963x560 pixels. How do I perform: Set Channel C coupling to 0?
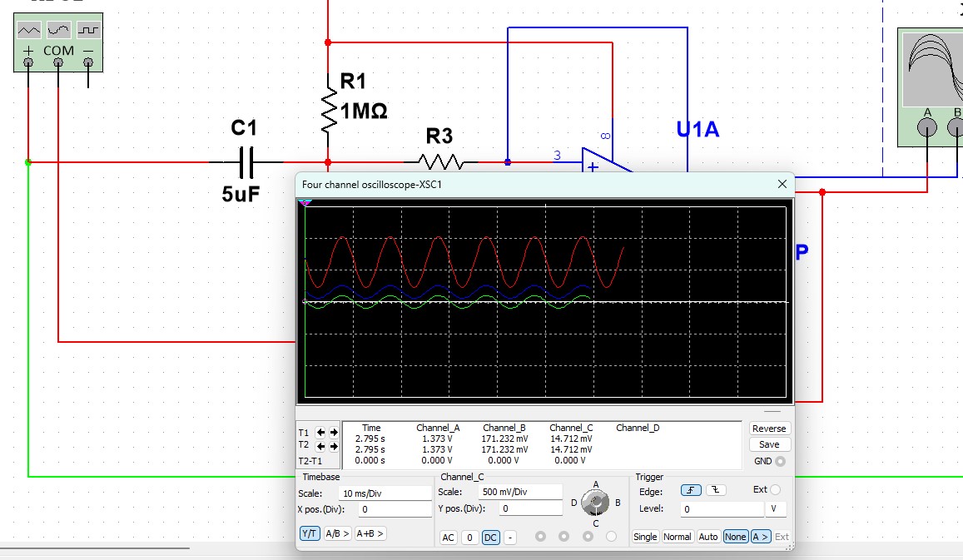[x=469, y=538]
